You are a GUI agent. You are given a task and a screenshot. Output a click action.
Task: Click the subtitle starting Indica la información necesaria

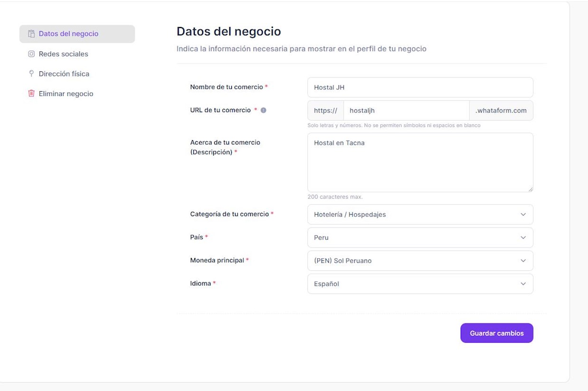pyautogui.click(x=301, y=48)
